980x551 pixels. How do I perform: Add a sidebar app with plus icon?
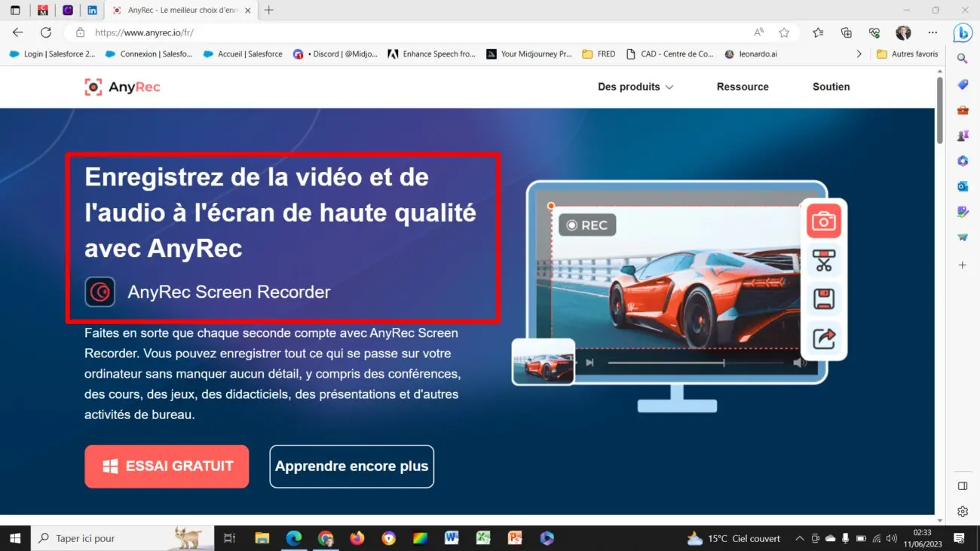click(963, 265)
